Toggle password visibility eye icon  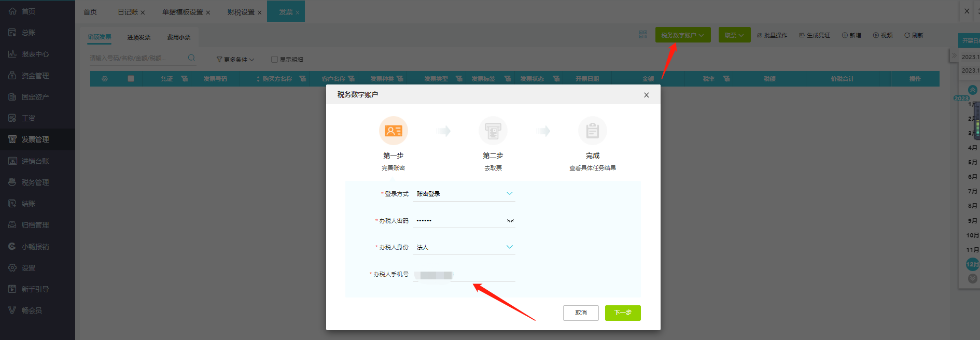(510, 221)
